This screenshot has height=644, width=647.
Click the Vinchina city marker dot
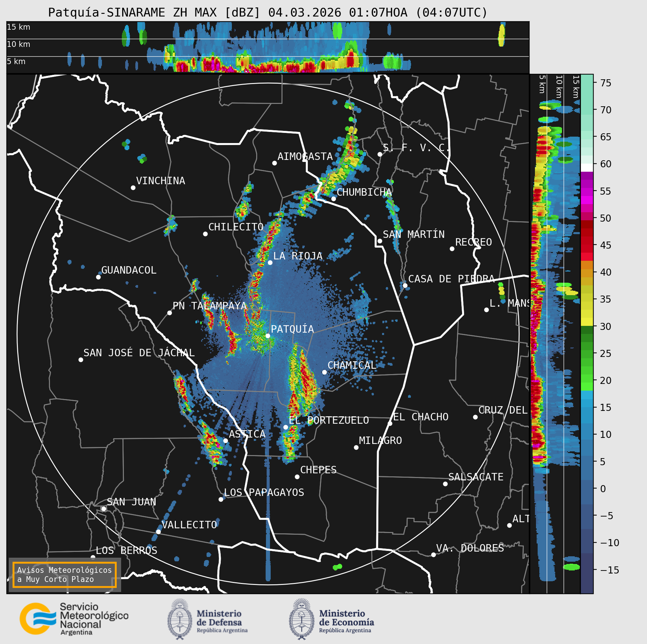[133, 188]
